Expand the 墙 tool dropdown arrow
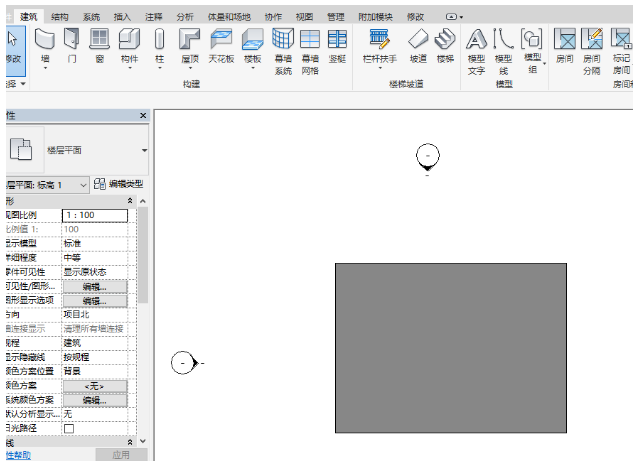Viewport: 640px width, 466px height. 45,68
